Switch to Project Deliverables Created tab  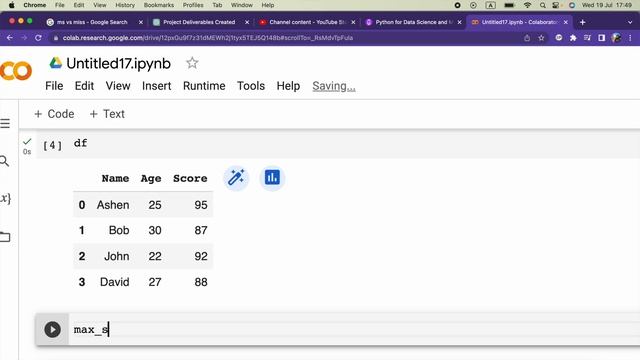coord(199,22)
